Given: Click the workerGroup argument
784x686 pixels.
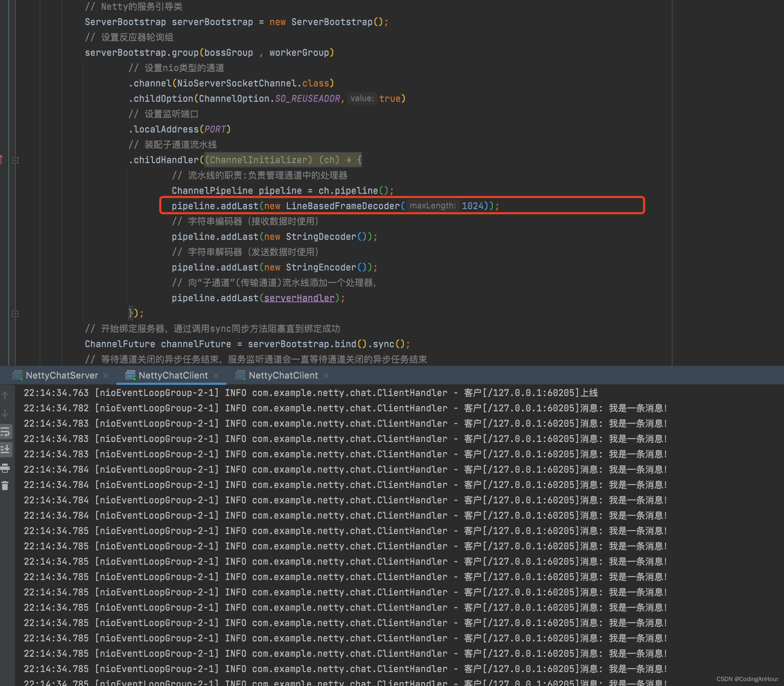Looking at the screenshot, I should pyautogui.click(x=299, y=52).
